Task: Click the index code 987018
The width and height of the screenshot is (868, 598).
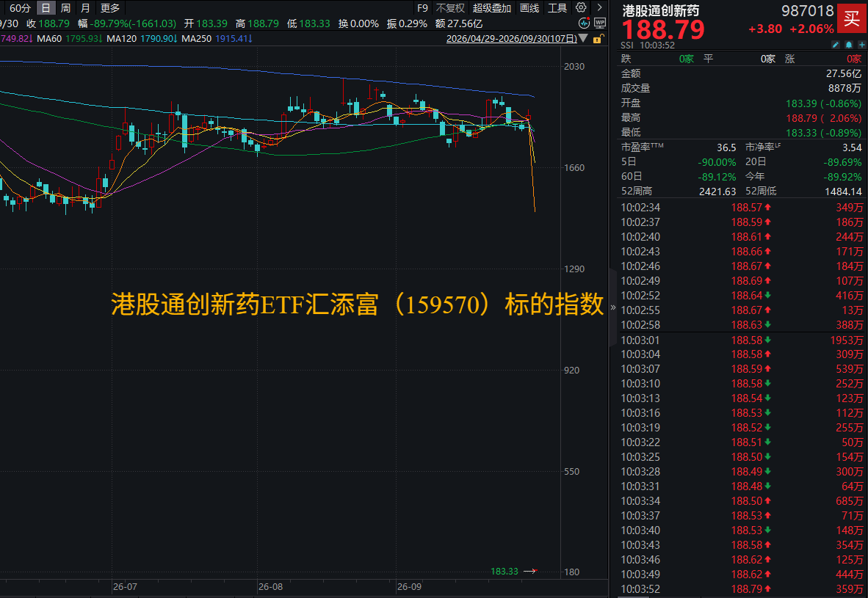Action: (x=807, y=10)
